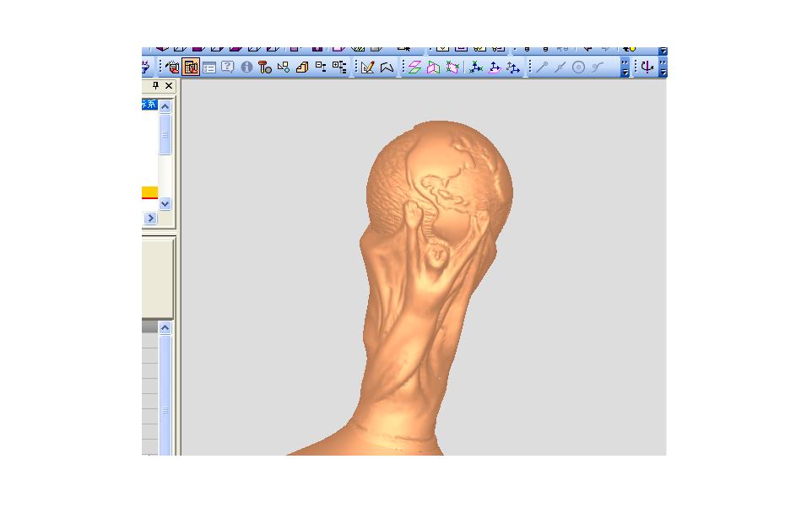Select the freeform curve outline tool
The width and height of the screenshot is (812, 513).
(387, 67)
